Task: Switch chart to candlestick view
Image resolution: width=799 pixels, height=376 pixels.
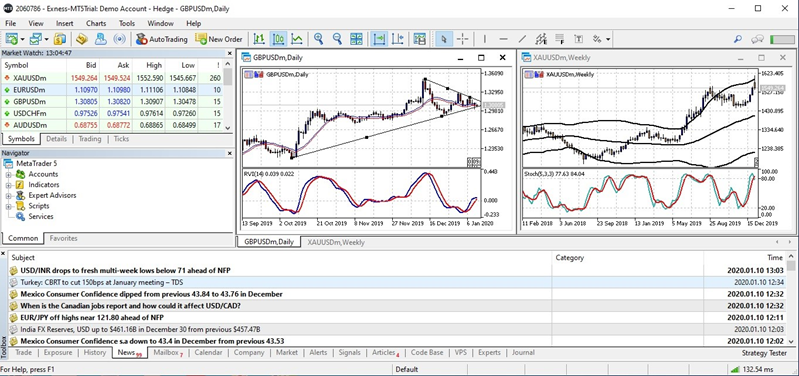Action: click(278, 39)
